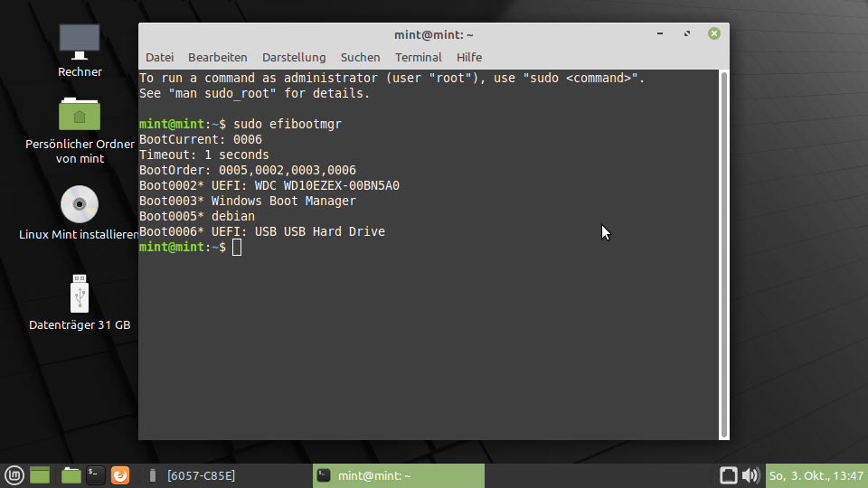Viewport: 868px width, 488px height.
Task: Open the Bearbeiten menu
Action: click(x=217, y=57)
